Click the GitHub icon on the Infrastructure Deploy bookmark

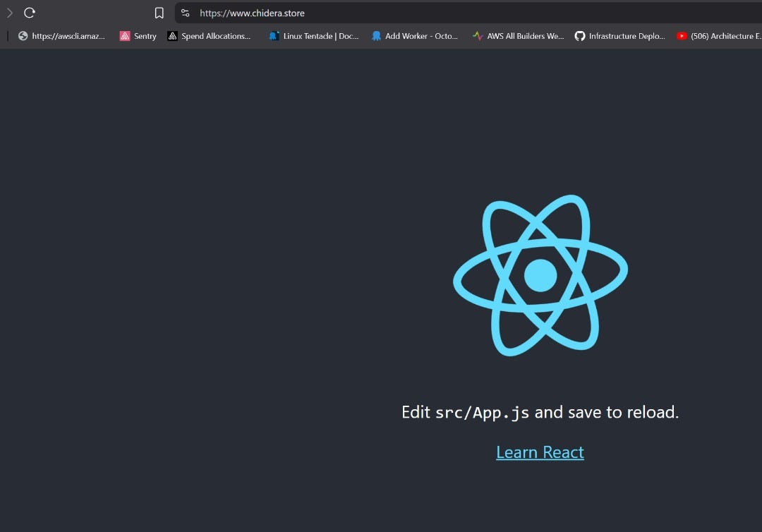click(x=580, y=36)
